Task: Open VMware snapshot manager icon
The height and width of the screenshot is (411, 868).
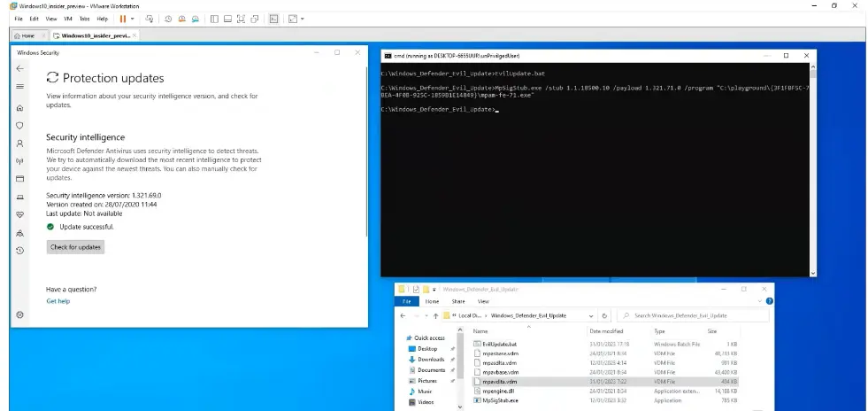Action: (196, 19)
